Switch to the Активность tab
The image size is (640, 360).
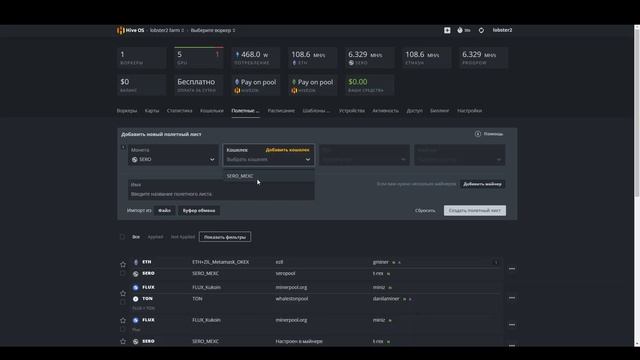coord(385,111)
